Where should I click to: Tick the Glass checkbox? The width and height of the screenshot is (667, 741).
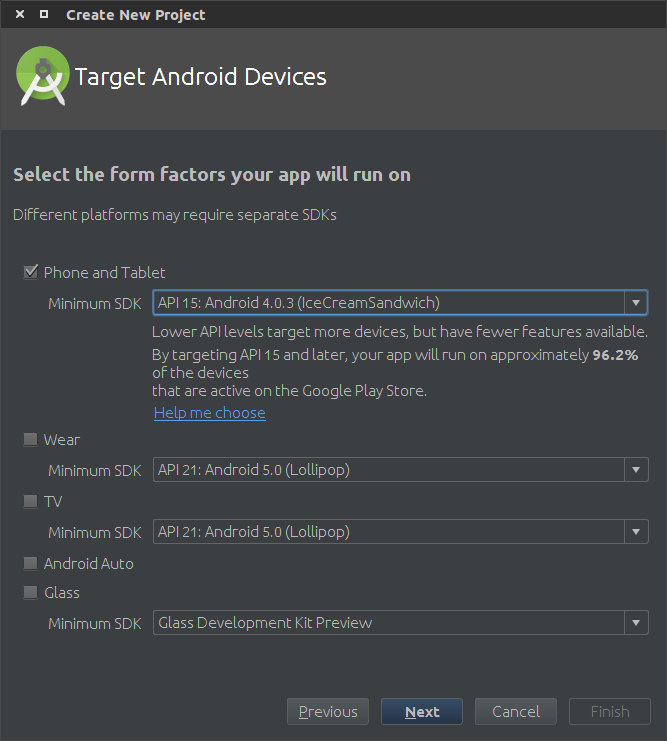click(x=31, y=593)
